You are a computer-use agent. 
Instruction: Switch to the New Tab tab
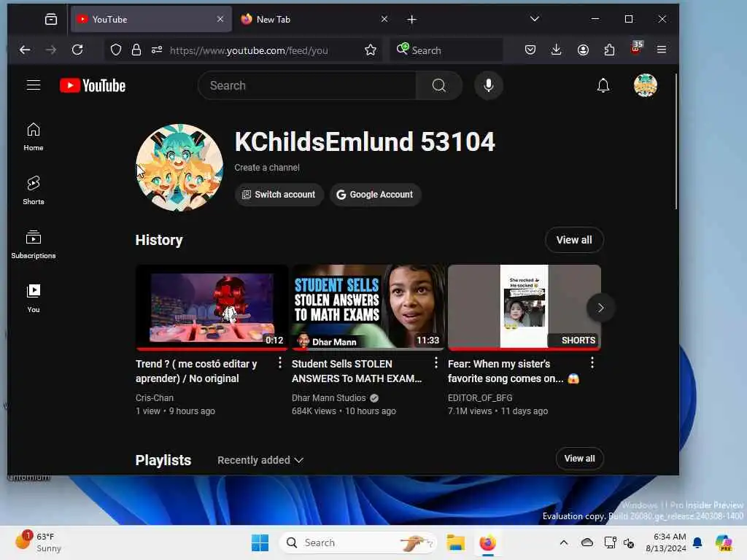click(x=315, y=19)
